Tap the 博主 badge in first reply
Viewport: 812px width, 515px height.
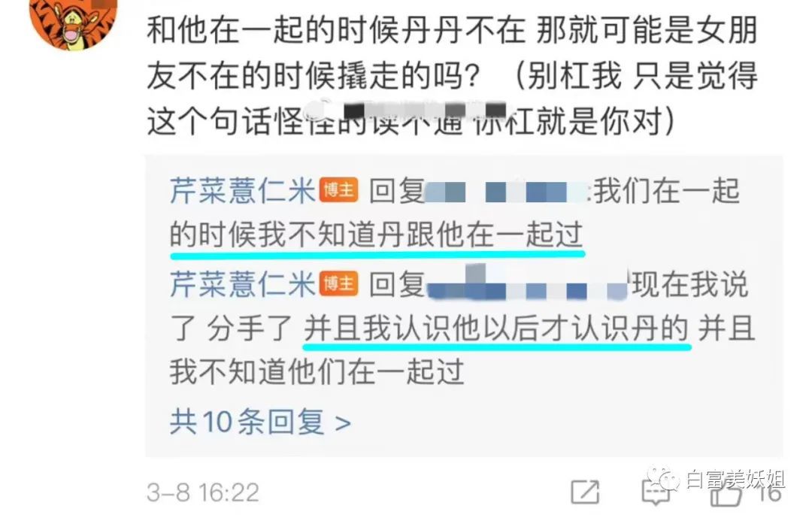click(338, 190)
